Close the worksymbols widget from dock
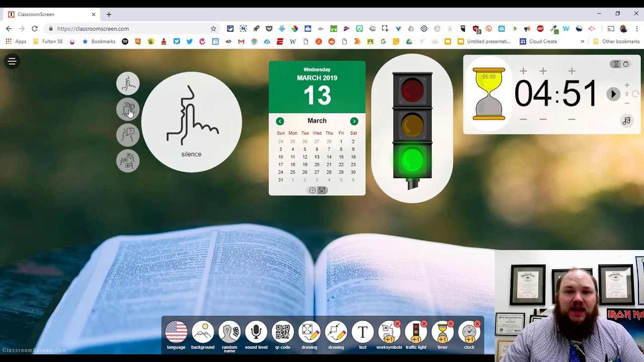Image resolution: width=644 pixels, height=362 pixels. [x=397, y=324]
